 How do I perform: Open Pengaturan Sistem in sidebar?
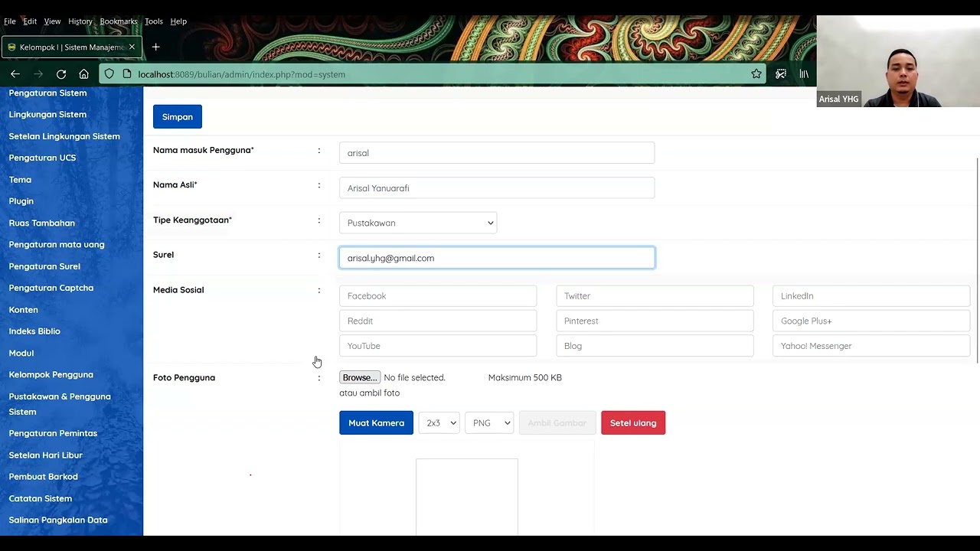pos(47,93)
